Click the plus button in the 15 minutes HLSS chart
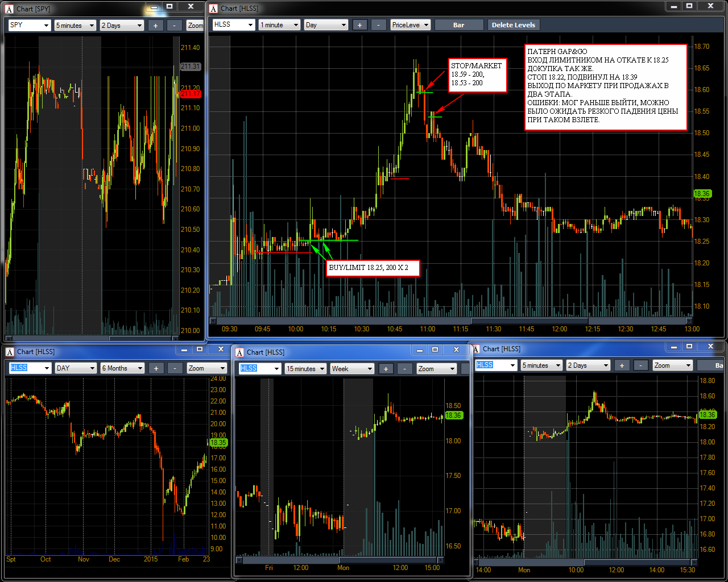 [x=386, y=368]
